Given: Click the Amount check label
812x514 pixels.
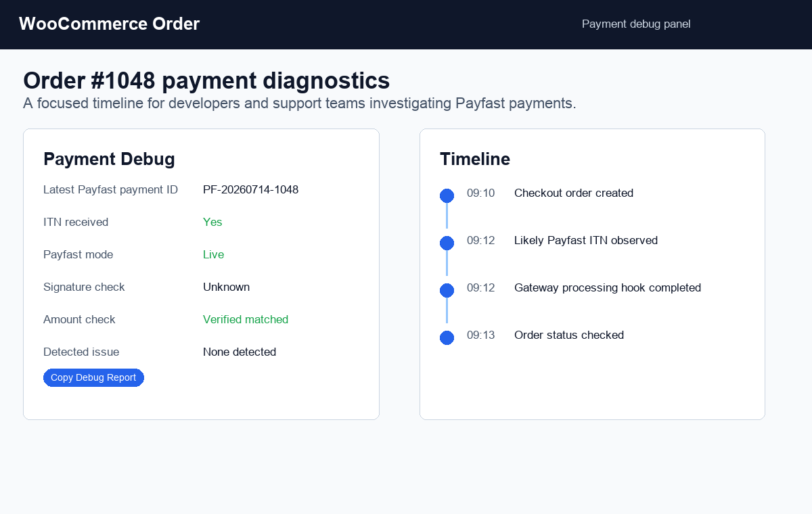Looking at the screenshot, I should [79, 320].
